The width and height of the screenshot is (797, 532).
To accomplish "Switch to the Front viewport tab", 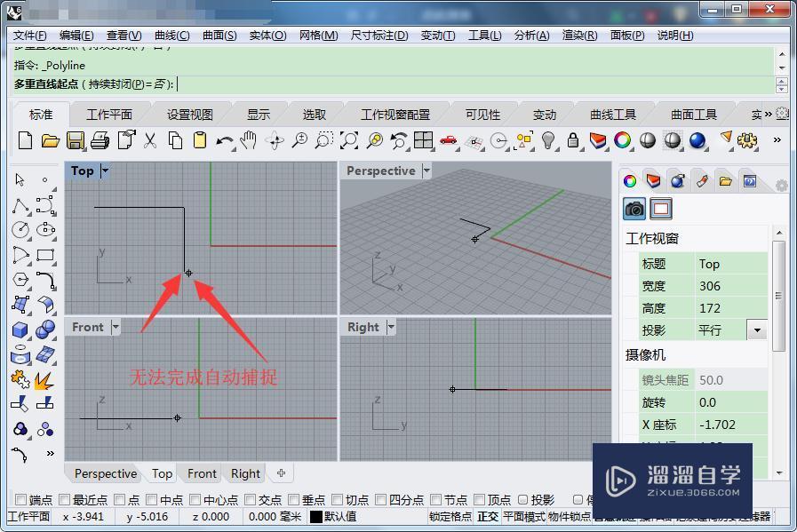I will [202, 473].
